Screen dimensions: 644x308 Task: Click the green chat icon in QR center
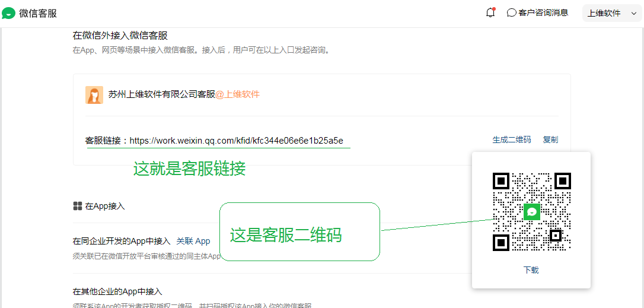pyautogui.click(x=532, y=212)
